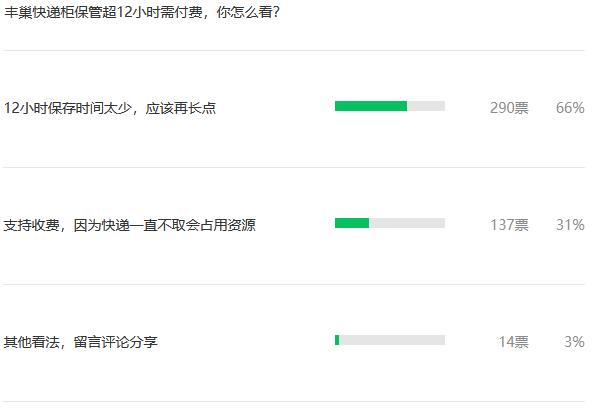The image size is (610, 420).
Task: Click gray unfilled part of 31% bar
Action: tap(407, 223)
